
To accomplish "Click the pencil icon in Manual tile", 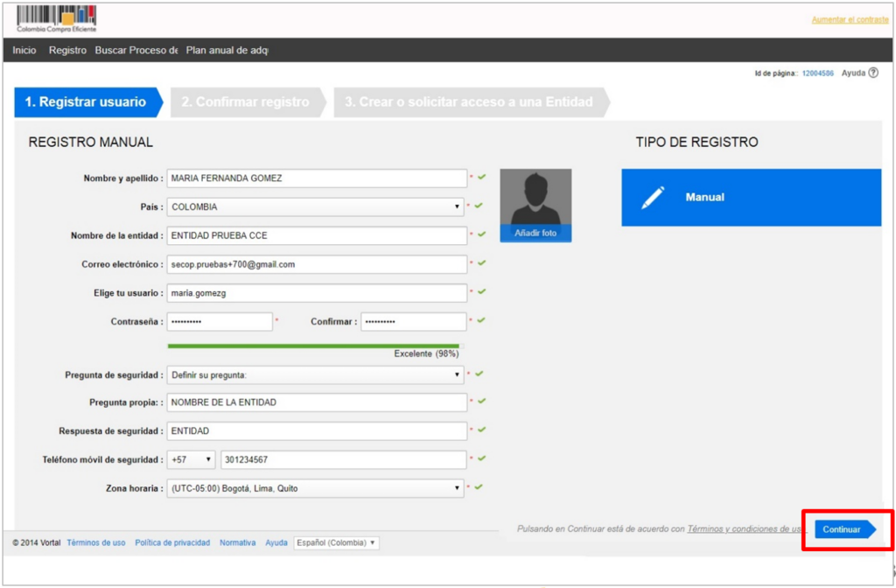I will point(653,198).
